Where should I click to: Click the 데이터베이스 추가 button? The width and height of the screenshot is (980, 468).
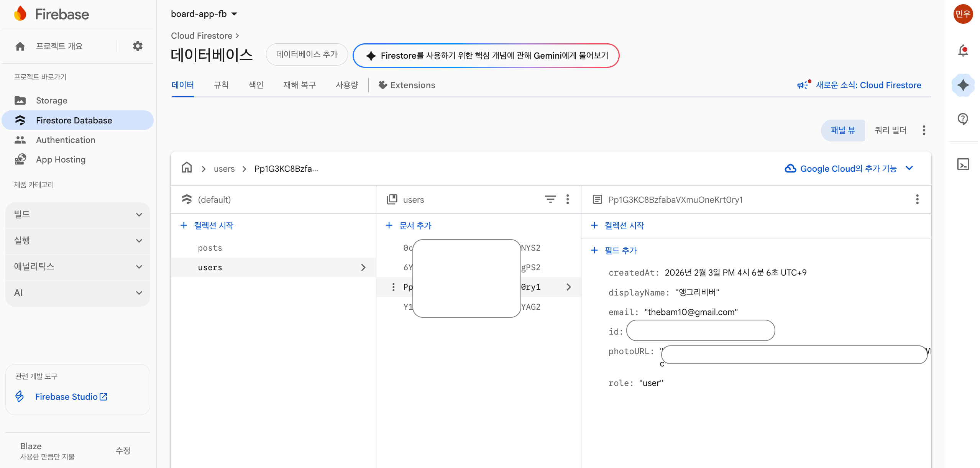click(x=307, y=54)
